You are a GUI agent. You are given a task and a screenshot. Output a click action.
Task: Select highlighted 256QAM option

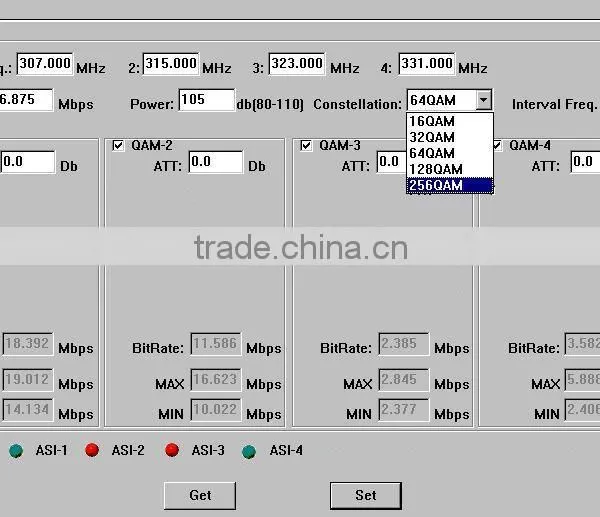[x=450, y=185]
